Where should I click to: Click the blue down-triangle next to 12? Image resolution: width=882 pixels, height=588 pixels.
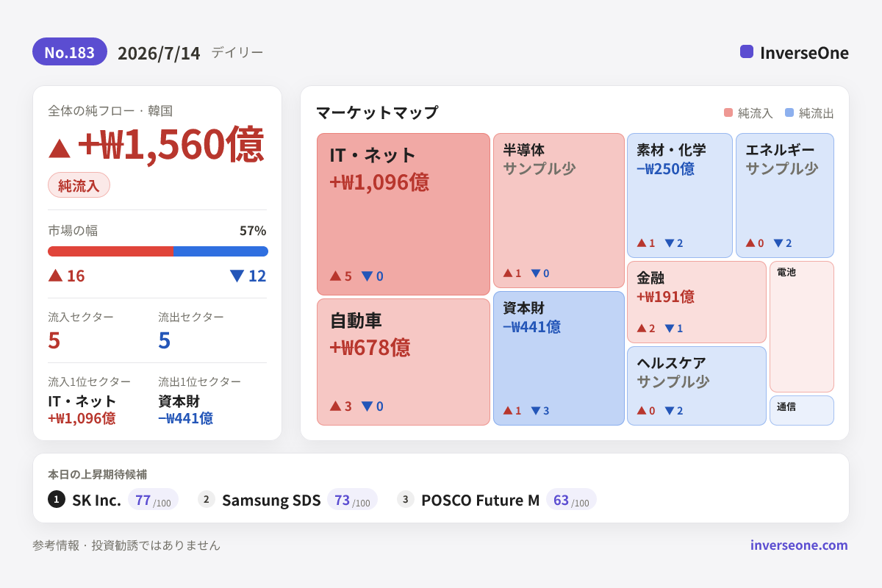(x=237, y=276)
